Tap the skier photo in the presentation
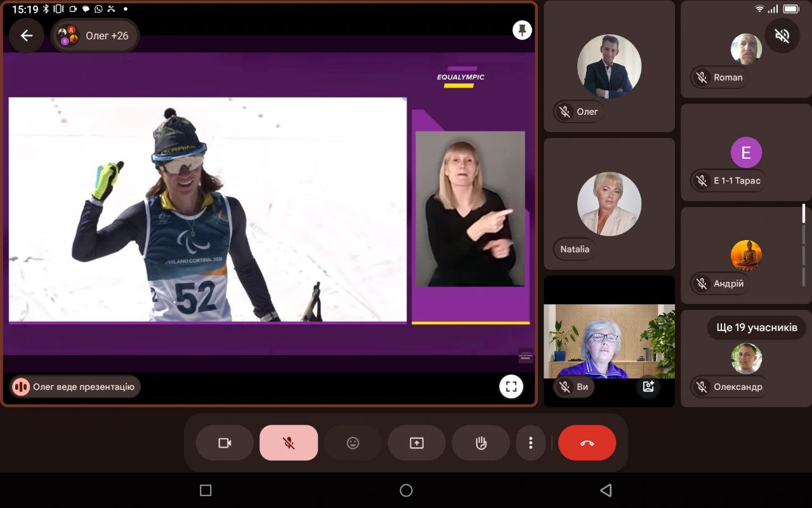 click(x=207, y=210)
